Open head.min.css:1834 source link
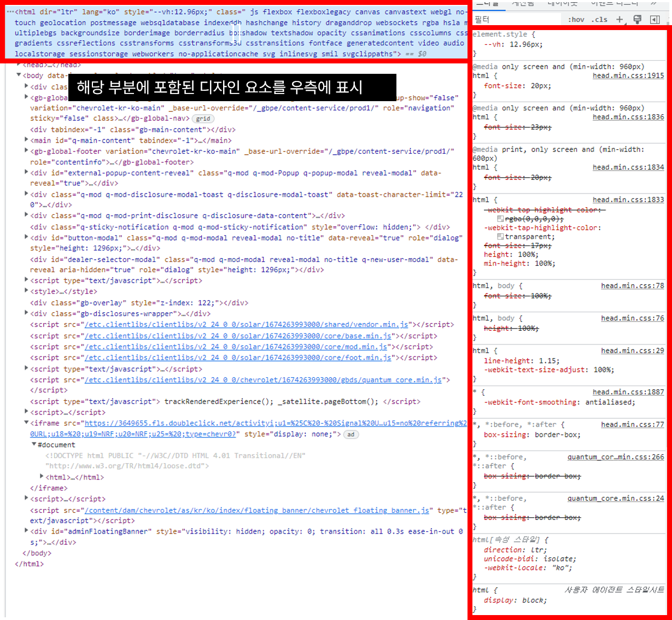Screen dimensions: 672x620 pyautogui.click(x=628, y=167)
